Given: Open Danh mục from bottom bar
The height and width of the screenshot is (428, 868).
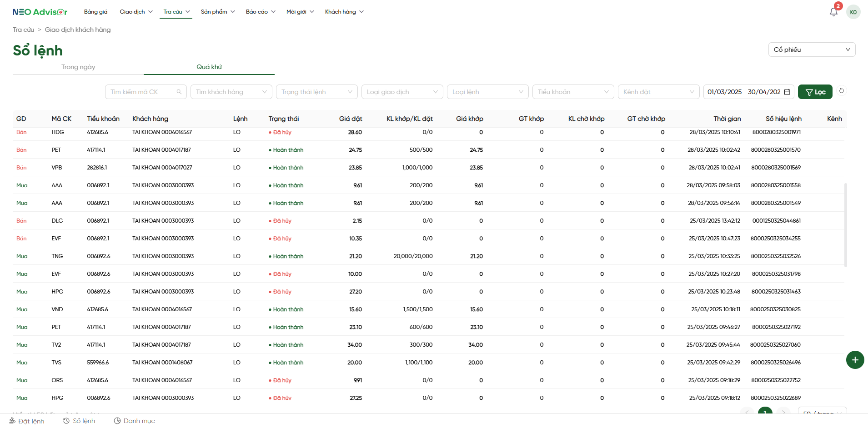Looking at the screenshot, I should 134,421.
